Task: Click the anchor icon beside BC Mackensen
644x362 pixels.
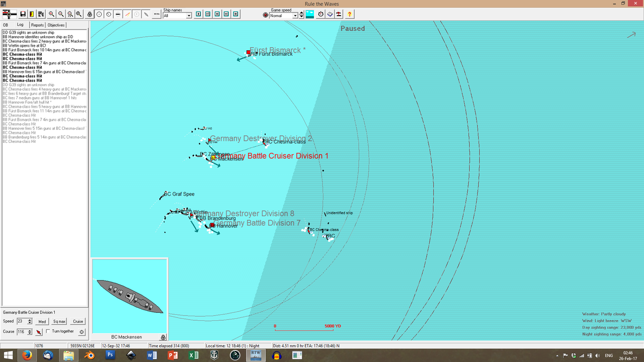Action: point(163,337)
